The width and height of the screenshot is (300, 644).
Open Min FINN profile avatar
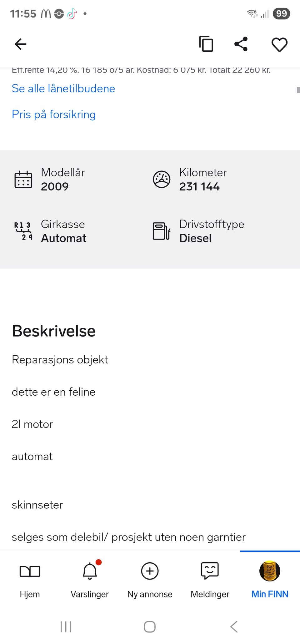point(270,571)
